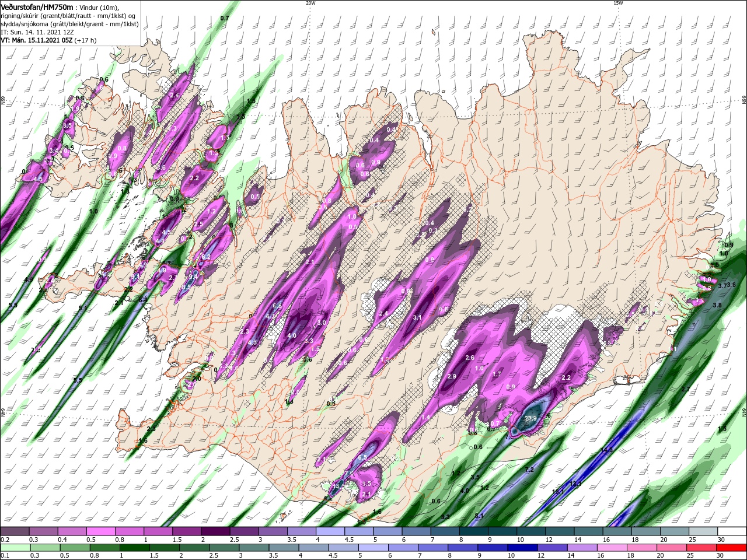Click the 3.0 snowfall value in central west
This screenshot has width=747, height=560.
click(321, 323)
